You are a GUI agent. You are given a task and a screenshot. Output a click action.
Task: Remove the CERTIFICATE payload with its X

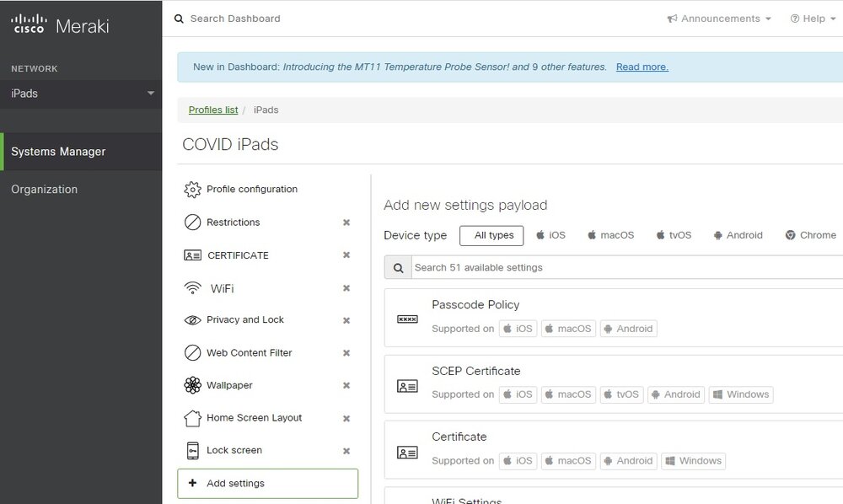(x=346, y=255)
